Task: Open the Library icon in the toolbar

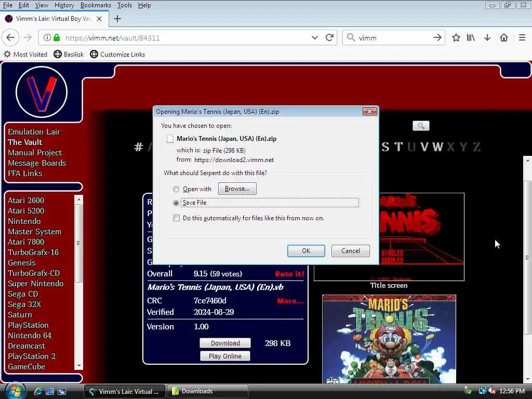Action: point(471,37)
